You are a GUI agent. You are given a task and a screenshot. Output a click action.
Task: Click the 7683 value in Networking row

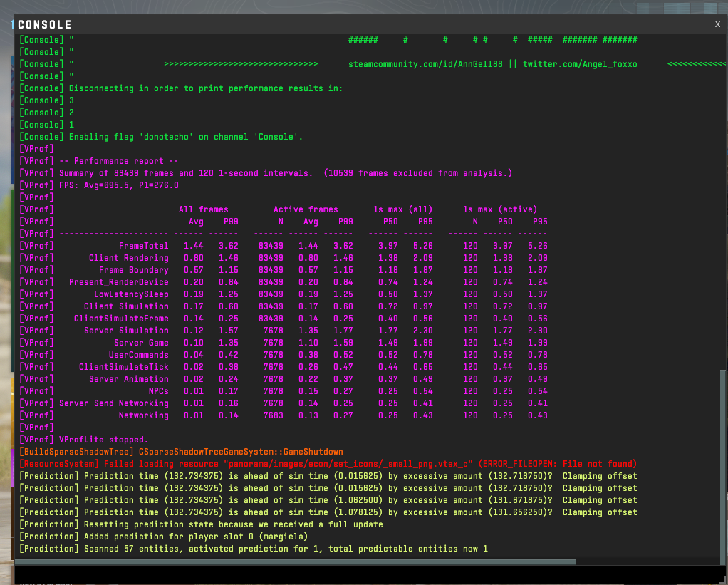coord(273,415)
